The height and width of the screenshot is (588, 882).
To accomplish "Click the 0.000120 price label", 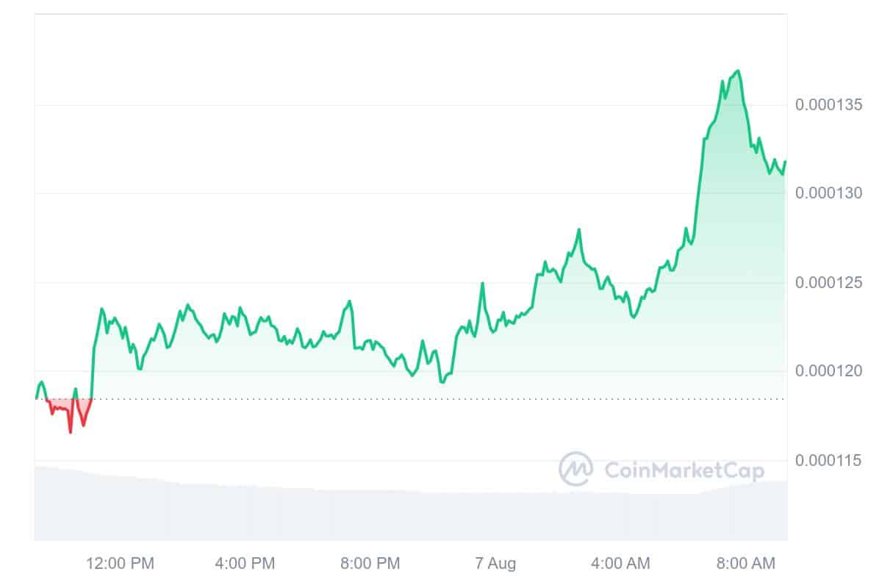I will pos(830,371).
